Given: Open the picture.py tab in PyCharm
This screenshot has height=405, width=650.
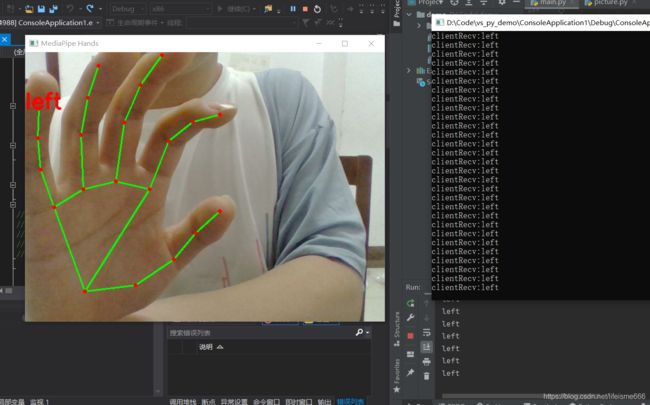Looking at the screenshot, I should pyautogui.click(x=610, y=3).
